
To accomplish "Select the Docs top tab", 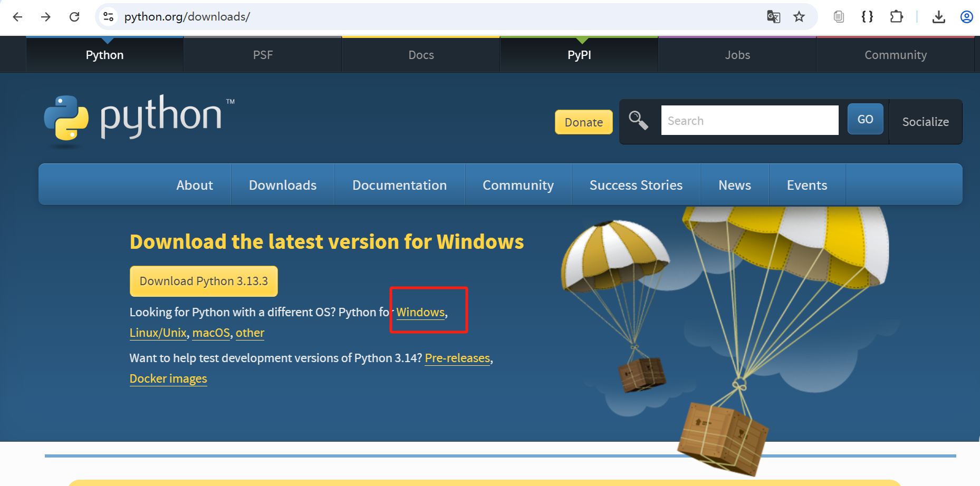I will [x=421, y=55].
